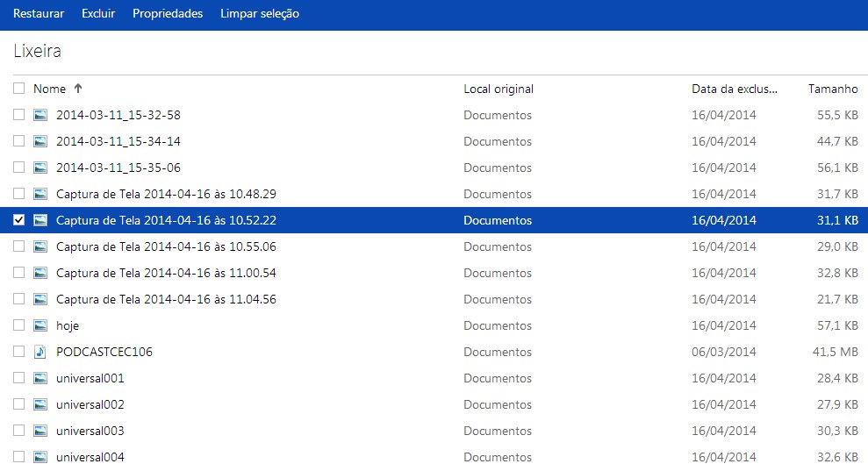The image size is (868, 471).
Task: Open Propriedades in the top bar
Action: (x=168, y=14)
